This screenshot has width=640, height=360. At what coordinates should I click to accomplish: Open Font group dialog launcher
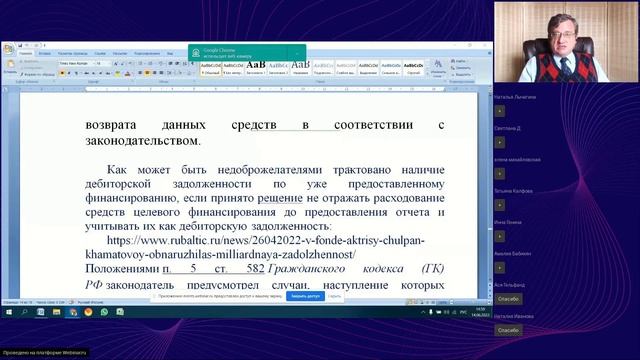pos(131,82)
